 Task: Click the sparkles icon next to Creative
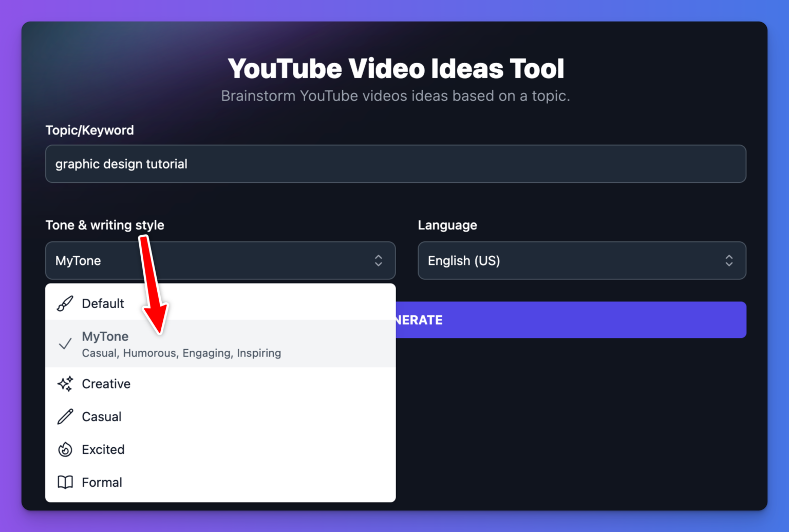coord(65,384)
